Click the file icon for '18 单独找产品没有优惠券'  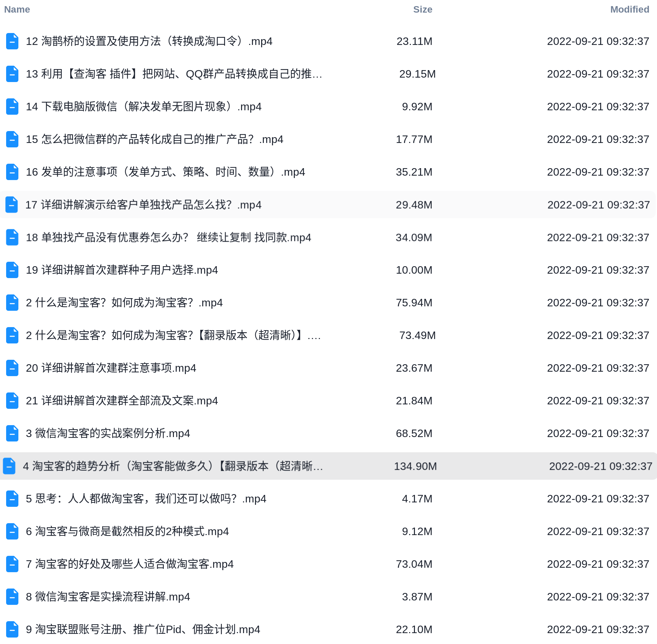tap(12, 237)
